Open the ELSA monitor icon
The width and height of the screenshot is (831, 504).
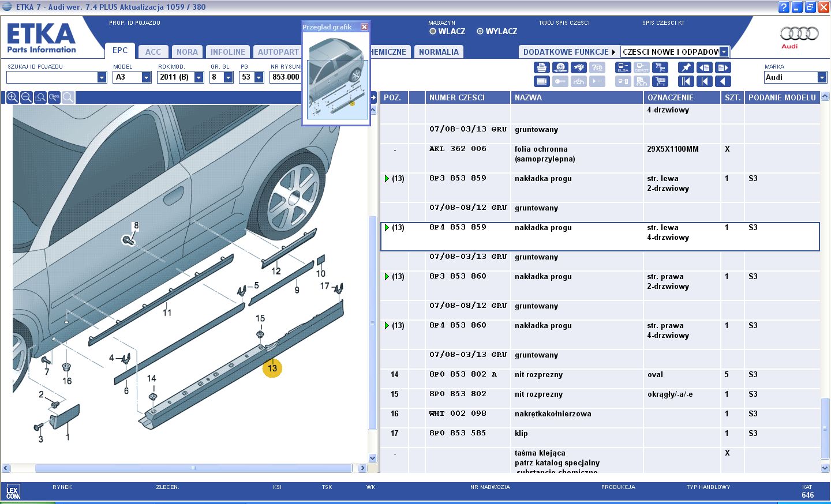coord(623,67)
